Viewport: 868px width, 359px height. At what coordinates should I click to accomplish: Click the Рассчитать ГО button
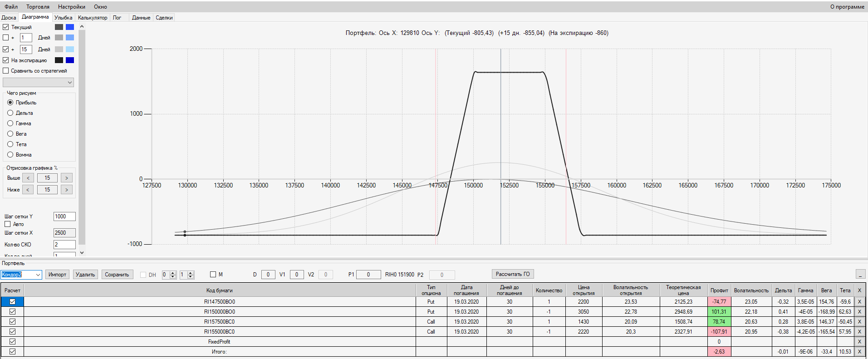pyautogui.click(x=513, y=274)
